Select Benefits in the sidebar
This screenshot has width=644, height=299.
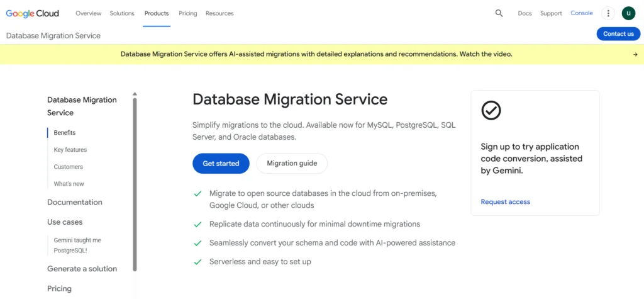point(65,133)
